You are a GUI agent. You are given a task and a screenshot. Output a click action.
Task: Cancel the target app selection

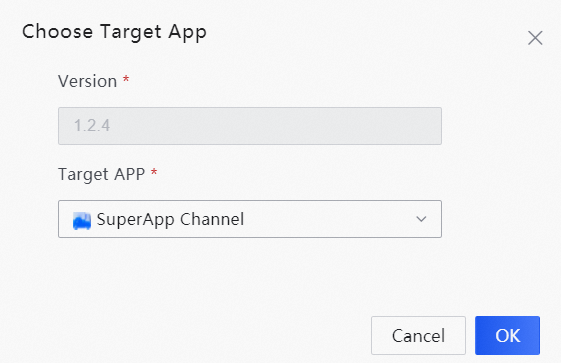tap(418, 335)
